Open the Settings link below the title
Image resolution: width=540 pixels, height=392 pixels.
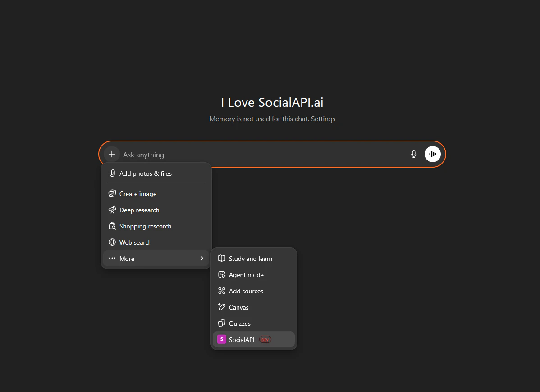[323, 119]
